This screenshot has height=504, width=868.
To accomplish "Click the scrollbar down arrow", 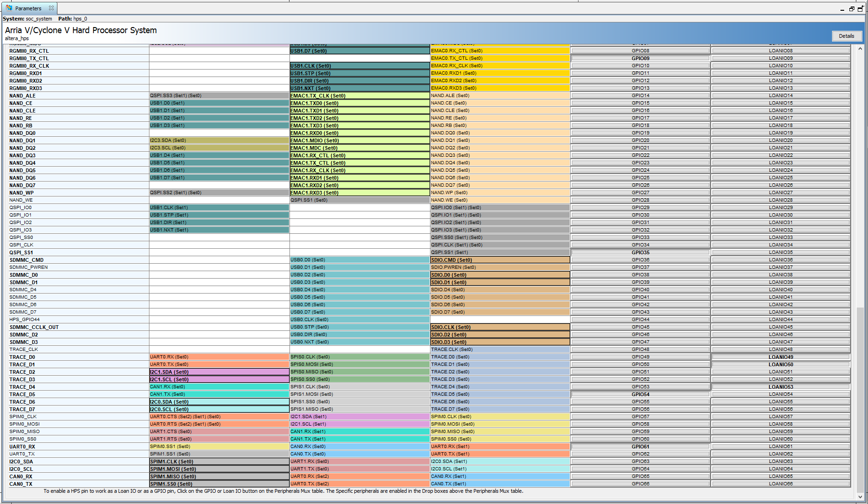I will (861, 498).
